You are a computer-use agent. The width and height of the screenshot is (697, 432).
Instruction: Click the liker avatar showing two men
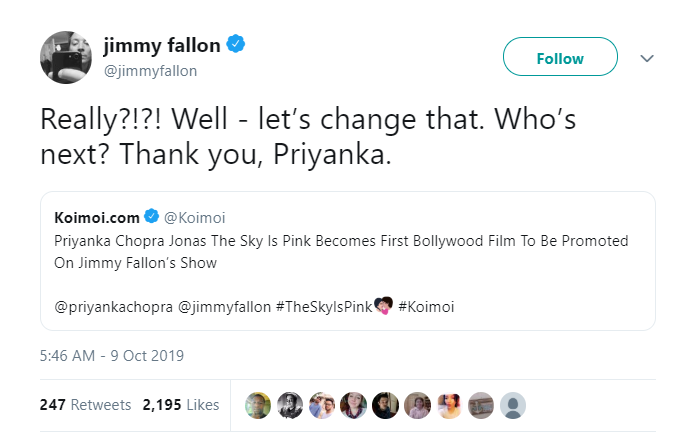point(322,405)
